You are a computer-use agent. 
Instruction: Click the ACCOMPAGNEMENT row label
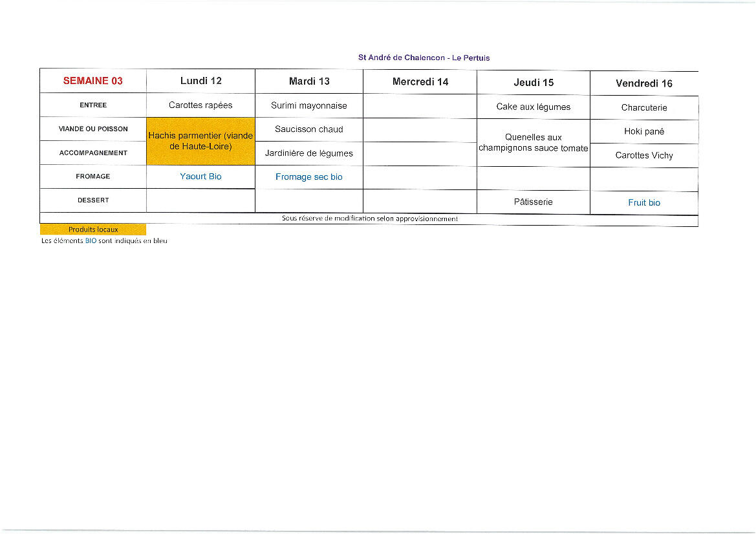[93, 153]
